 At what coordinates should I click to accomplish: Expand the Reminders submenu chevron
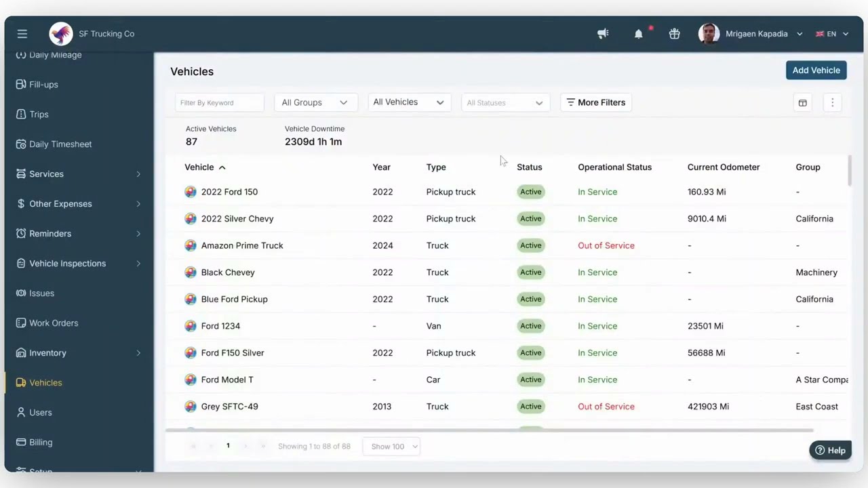(138, 234)
